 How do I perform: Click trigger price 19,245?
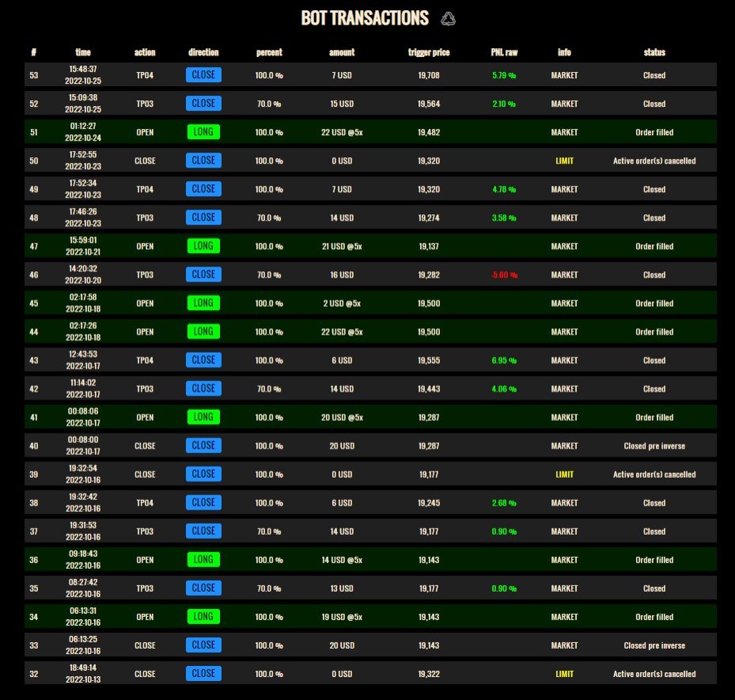click(x=429, y=503)
